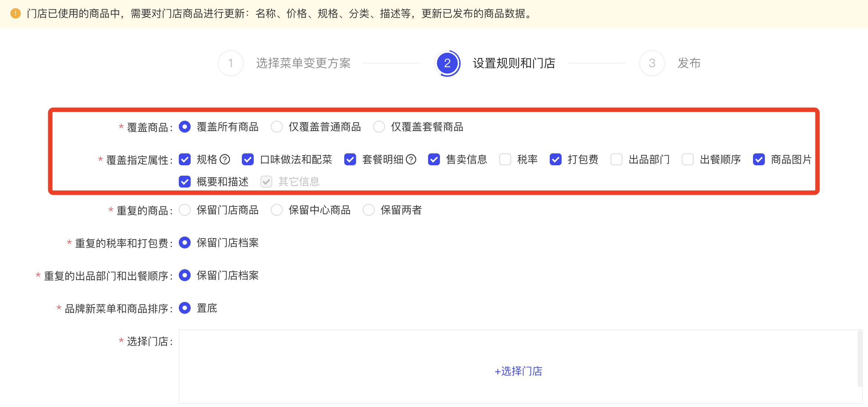Open the help icon next to 套餐明细
868x407 pixels.
411,160
